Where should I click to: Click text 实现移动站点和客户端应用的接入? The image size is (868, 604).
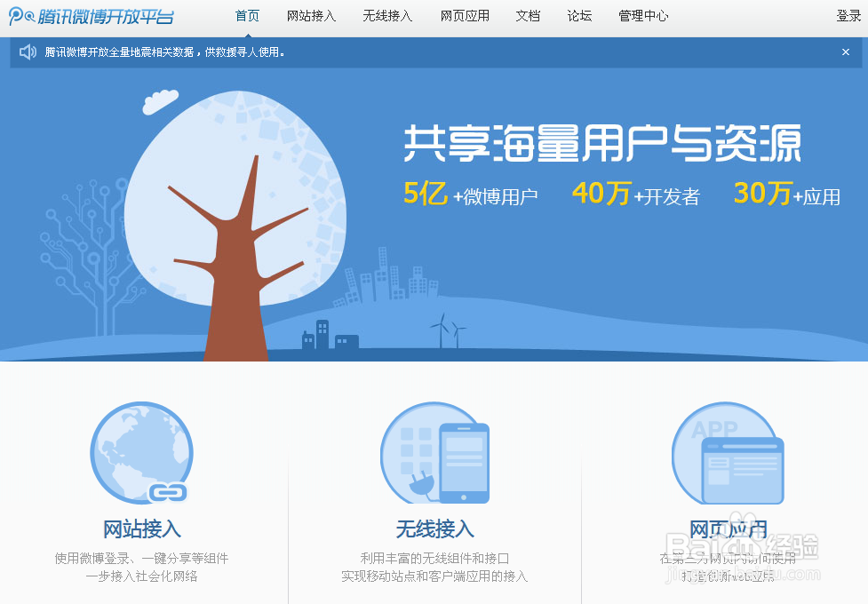(434, 576)
